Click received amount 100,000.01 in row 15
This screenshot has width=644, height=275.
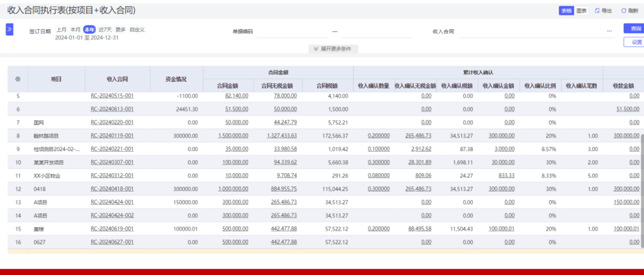click(626, 229)
